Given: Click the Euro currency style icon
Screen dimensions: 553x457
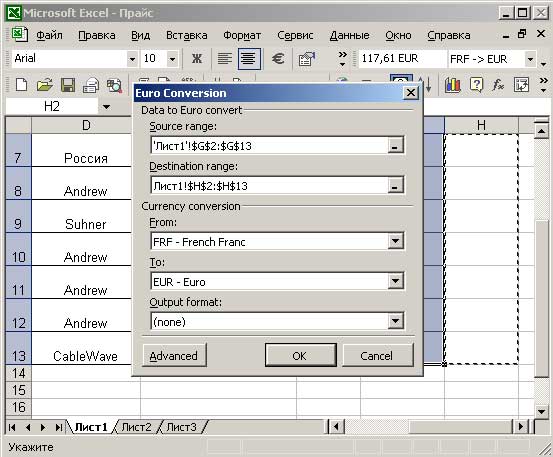Looking at the screenshot, I should [x=278, y=59].
